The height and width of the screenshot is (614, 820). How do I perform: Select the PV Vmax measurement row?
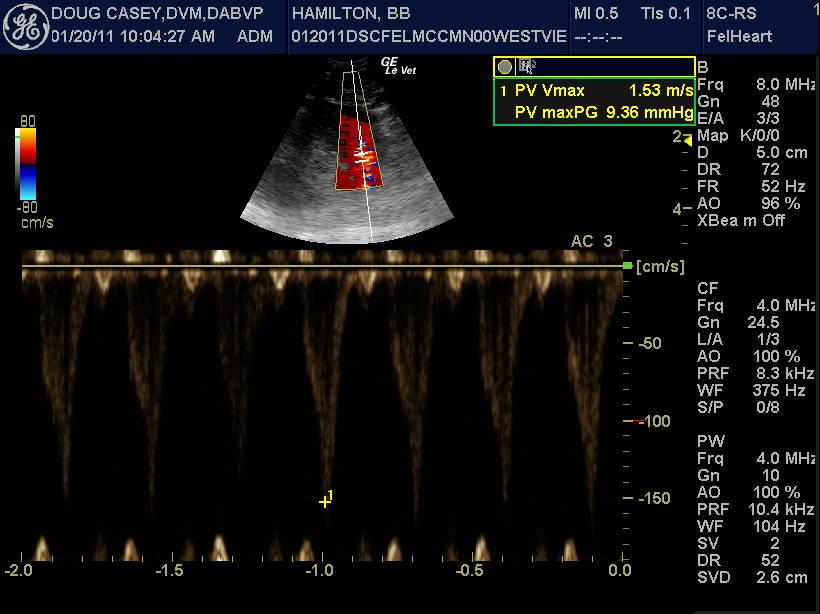point(595,90)
